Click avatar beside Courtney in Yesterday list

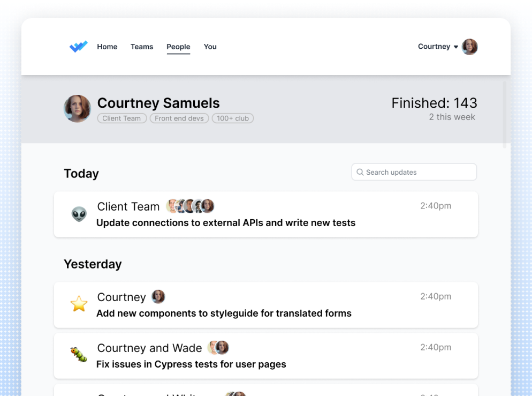[158, 297]
